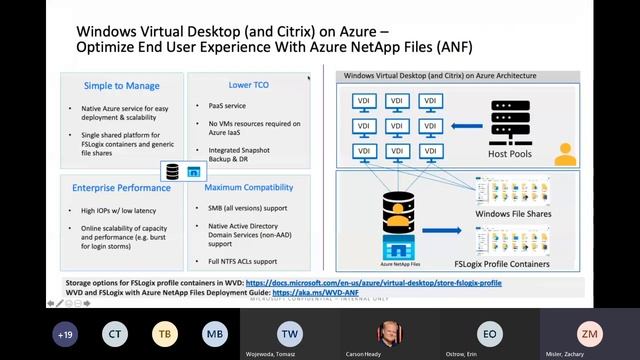640x360 pixels.
Task: Select the TB participant avatar
Action: click(x=165, y=334)
